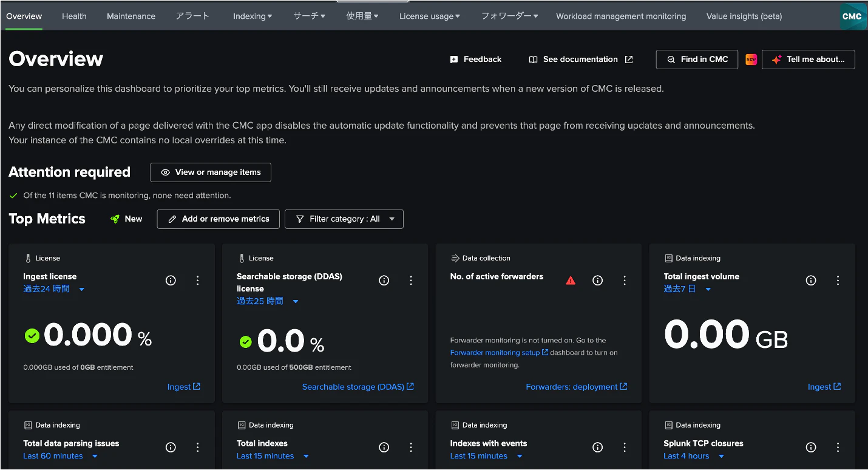Click the NEW badge icon beside Find in CMC
Screen dimensions: 868x470
coord(751,60)
